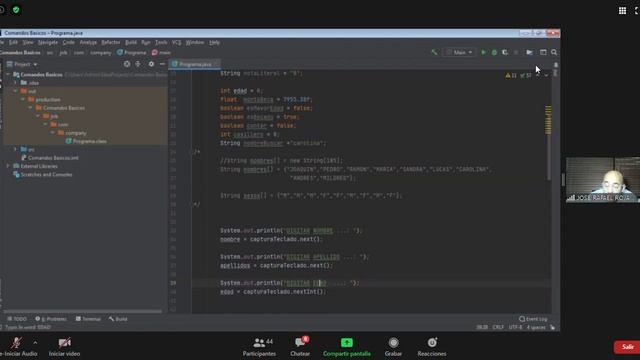This screenshot has height=360, width=640.
Task: Toggle camera with Iniciar video
Action: tap(64, 347)
